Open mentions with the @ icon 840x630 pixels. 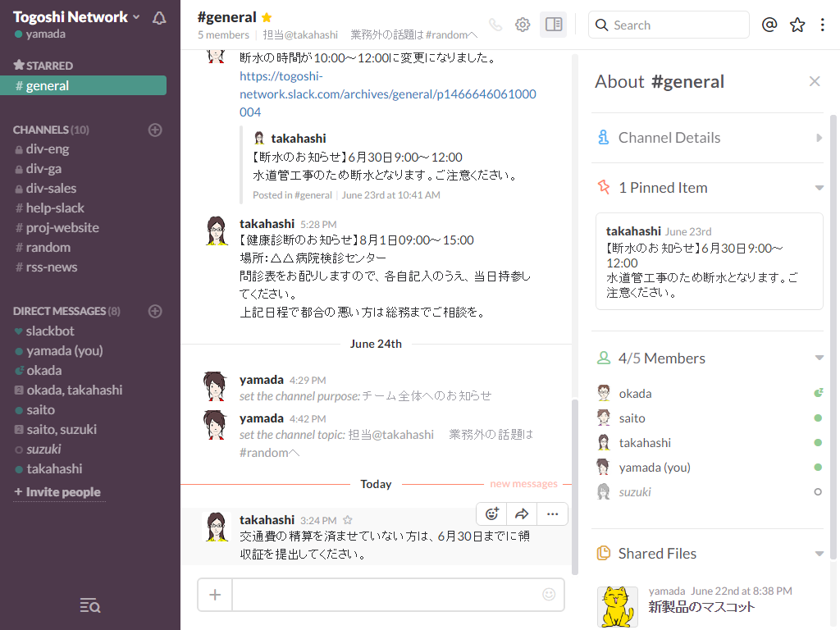click(769, 25)
